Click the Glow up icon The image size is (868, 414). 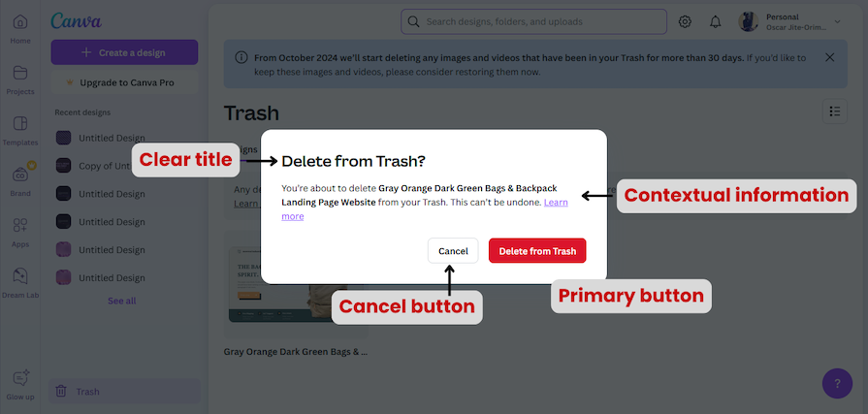20,379
